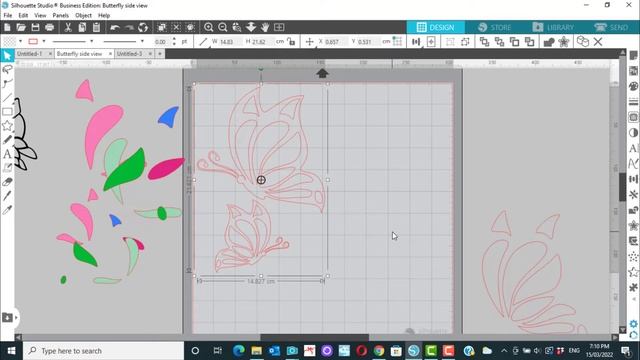Open the Edit menu

(x=23, y=16)
